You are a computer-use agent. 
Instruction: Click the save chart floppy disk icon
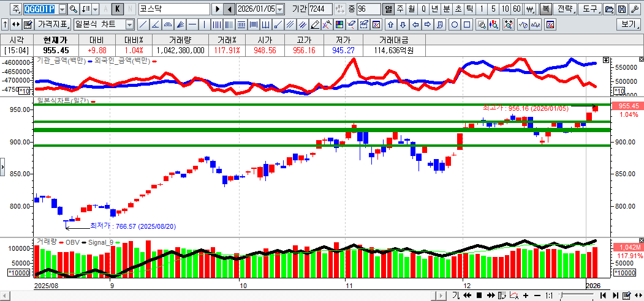point(622,9)
